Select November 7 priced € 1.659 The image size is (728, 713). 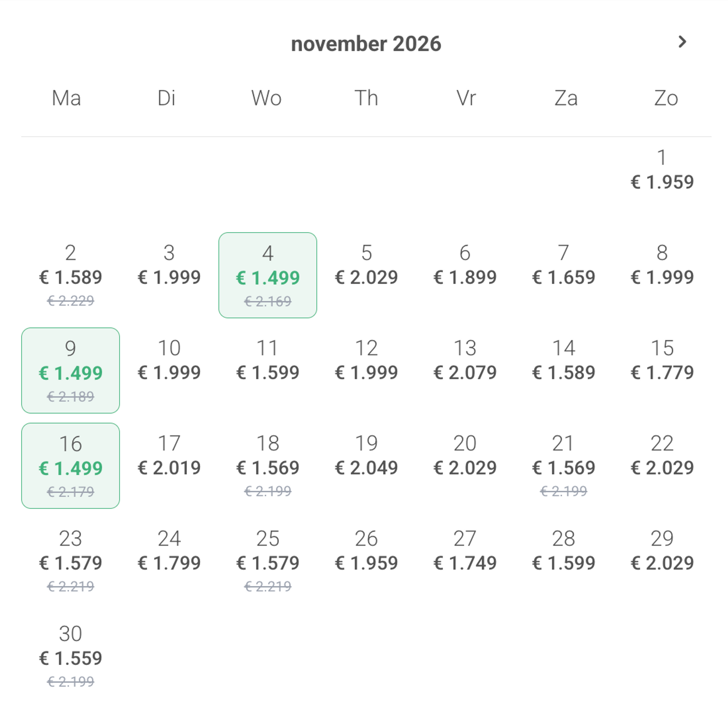[563, 275]
